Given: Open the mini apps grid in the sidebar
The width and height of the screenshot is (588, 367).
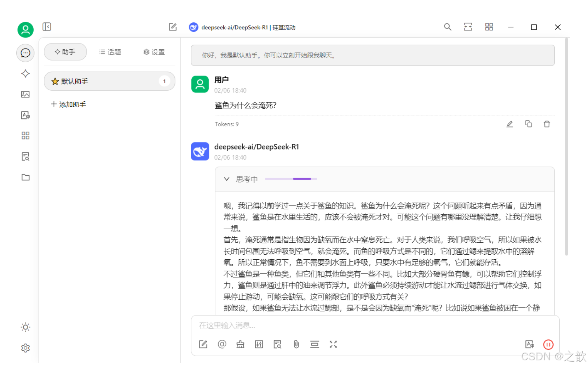Looking at the screenshot, I should [x=25, y=135].
